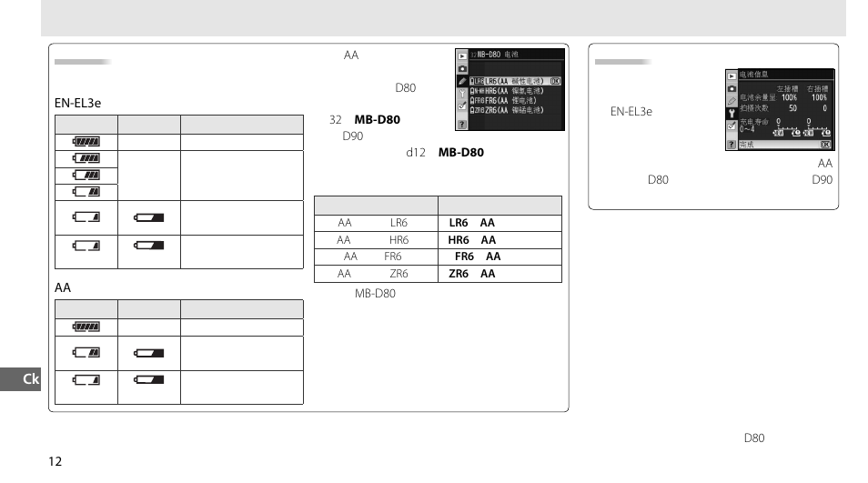Select the highlighted wrench icon in the 电池信息 screen
This screenshot has height=483, width=868.
(732, 114)
